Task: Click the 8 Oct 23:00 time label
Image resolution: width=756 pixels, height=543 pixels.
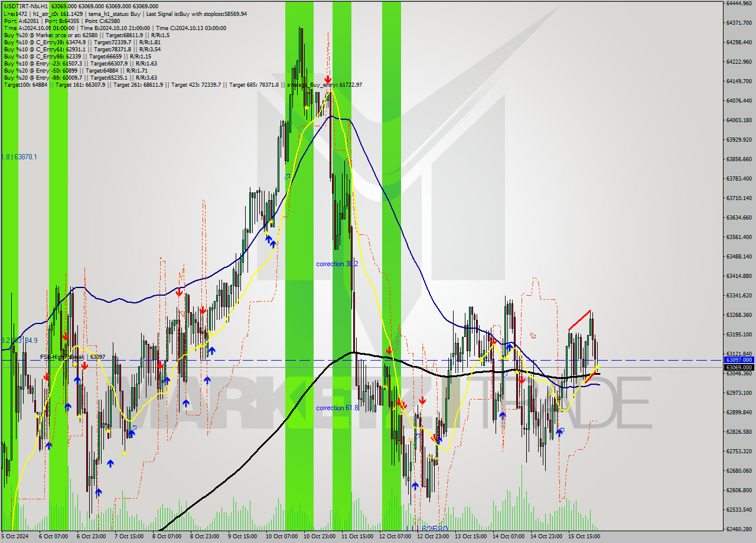Action: tap(204, 537)
